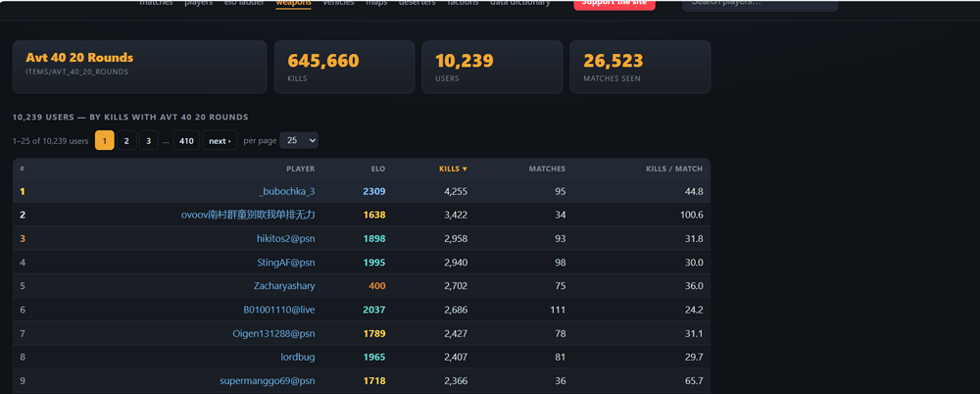Open supermanggo69@psn player profile
The height and width of the screenshot is (394, 980).
tap(267, 381)
